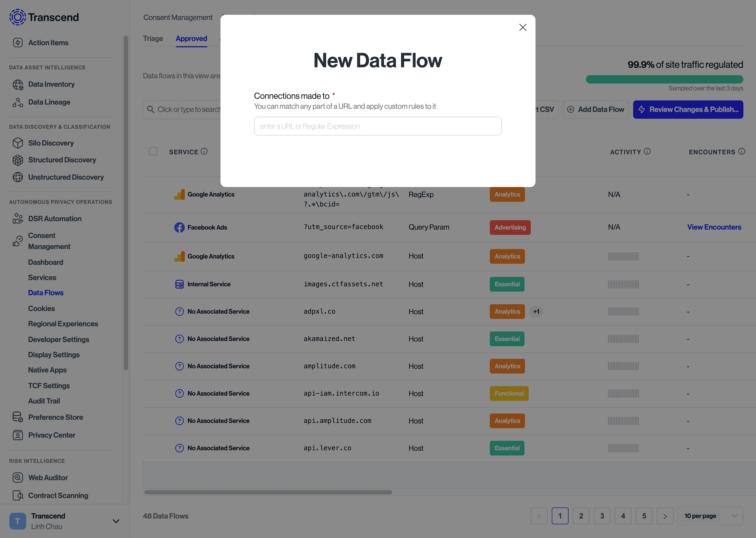Click the question mark icon next to adpxl.co

179,311
